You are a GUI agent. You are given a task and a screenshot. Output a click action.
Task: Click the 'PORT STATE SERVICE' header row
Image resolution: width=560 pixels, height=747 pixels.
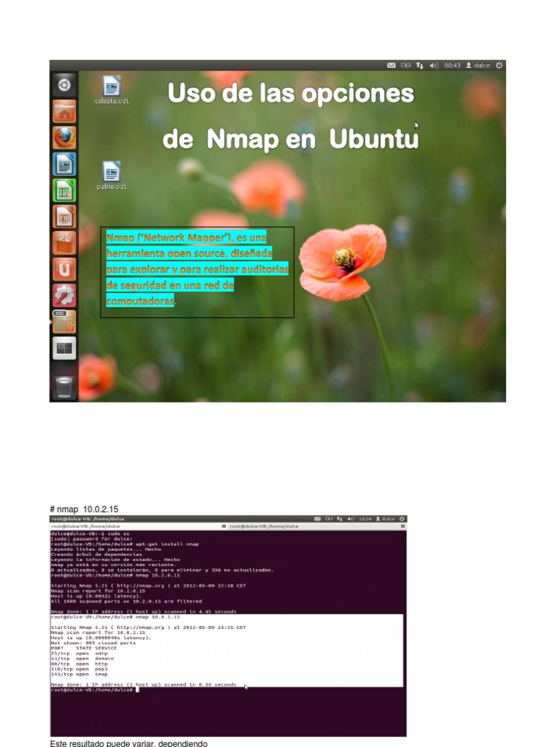pyautogui.click(x=84, y=649)
